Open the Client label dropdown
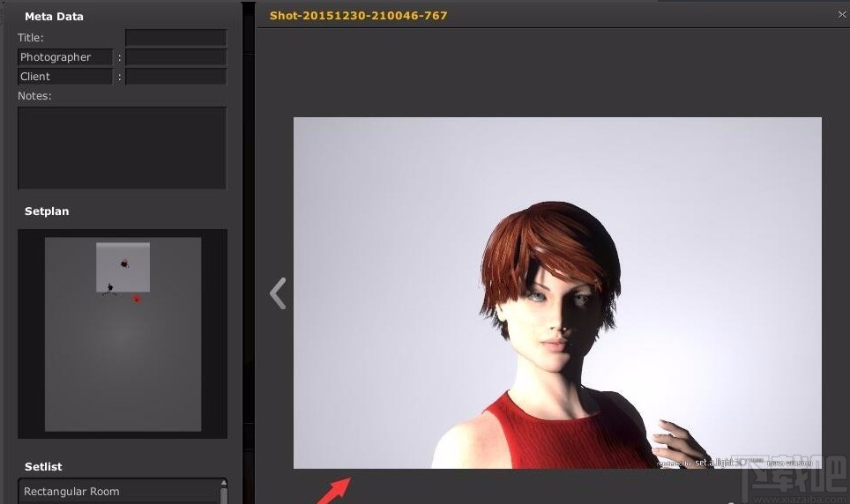 (x=65, y=77)
